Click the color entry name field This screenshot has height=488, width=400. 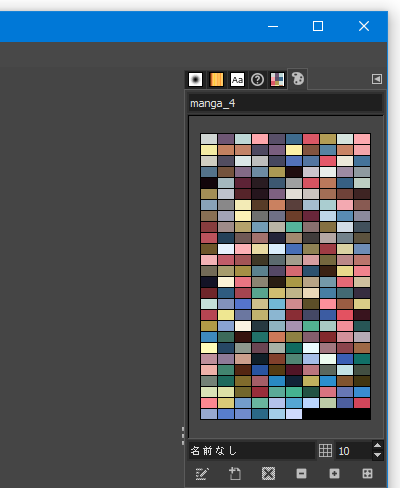252,451
